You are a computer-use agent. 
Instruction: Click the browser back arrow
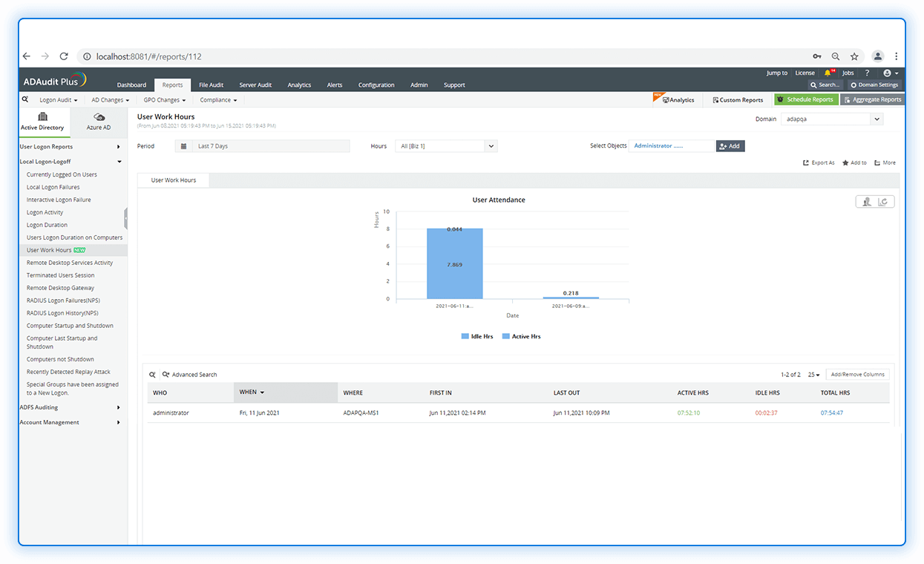pos(27,56)
